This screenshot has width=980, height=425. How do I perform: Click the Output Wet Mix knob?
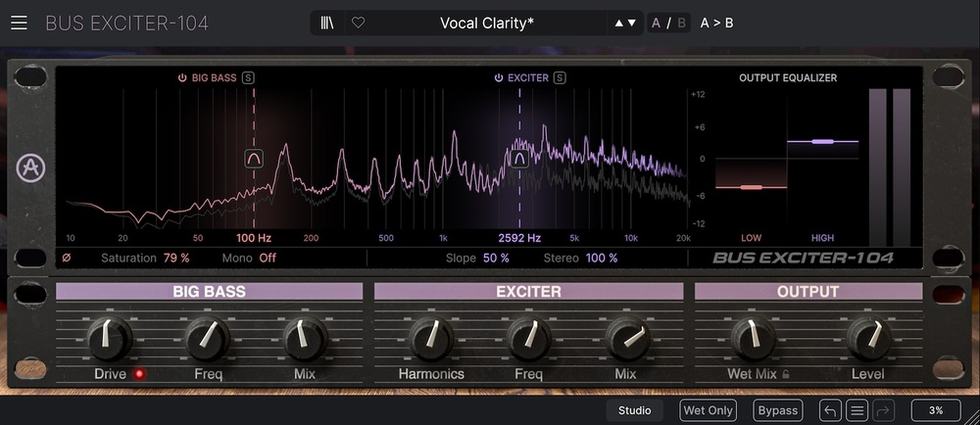point(753,339)
